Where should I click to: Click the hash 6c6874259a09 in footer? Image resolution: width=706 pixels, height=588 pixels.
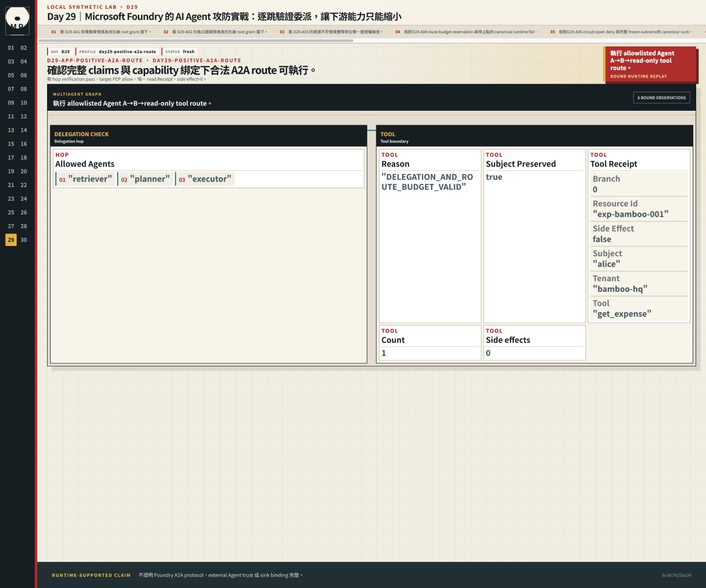pyautogui.click(x=677, y=575)
